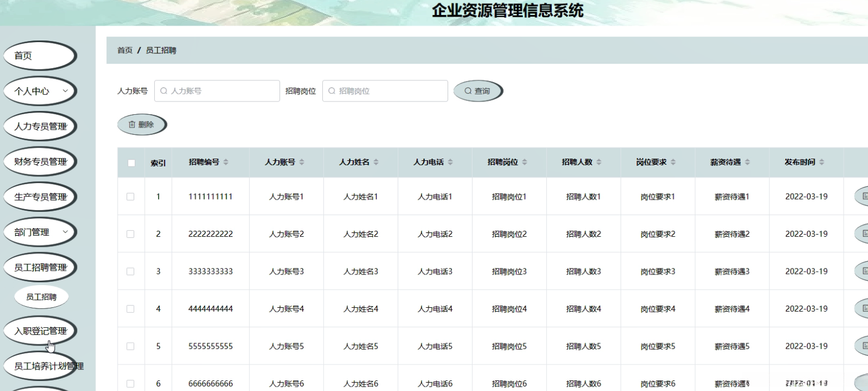868x391 pixels.
Task: Click cell 人力账号1
Action: (x=286, y=196)
